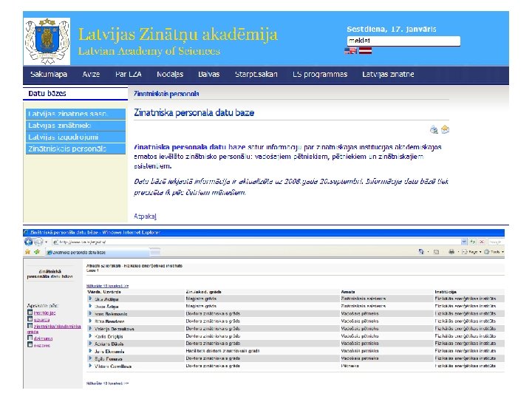The width and height of the screenshot is (532, 399).
Task: Click the 'Vārds, Uzvārds' column header
Action: click(x=104, y=292)
